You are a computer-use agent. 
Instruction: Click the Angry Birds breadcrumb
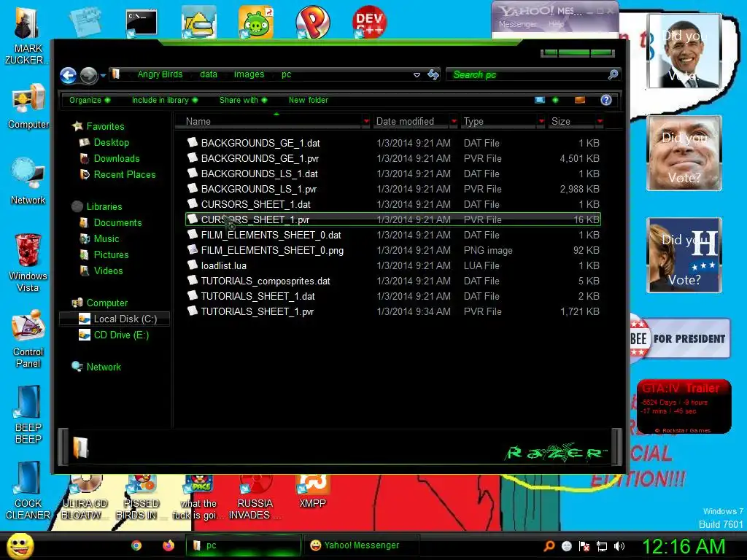click(160, 74)
